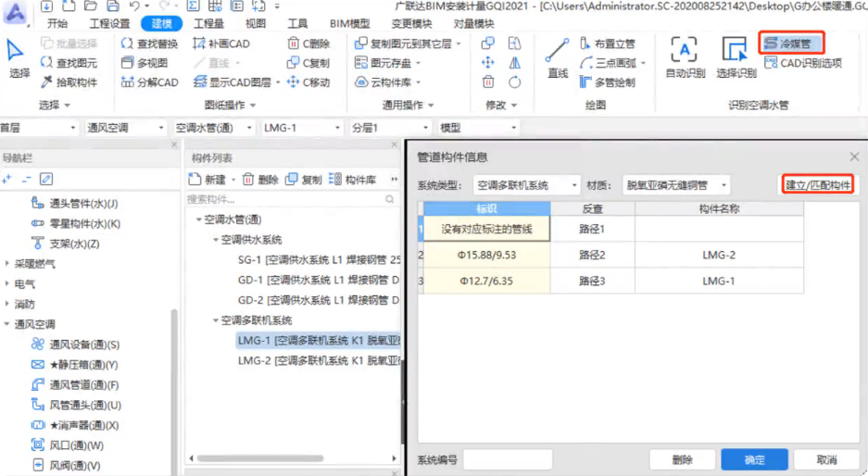868x476 pixels.
Task: Switch to the 工程量 ribbon tab
Action: coord(208,24)
